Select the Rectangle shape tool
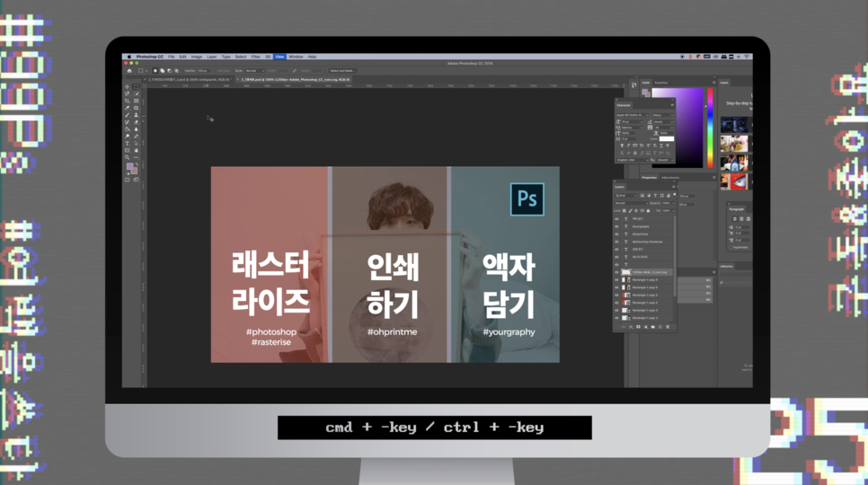This screenshot has height=485, width=868. point(127,150)
